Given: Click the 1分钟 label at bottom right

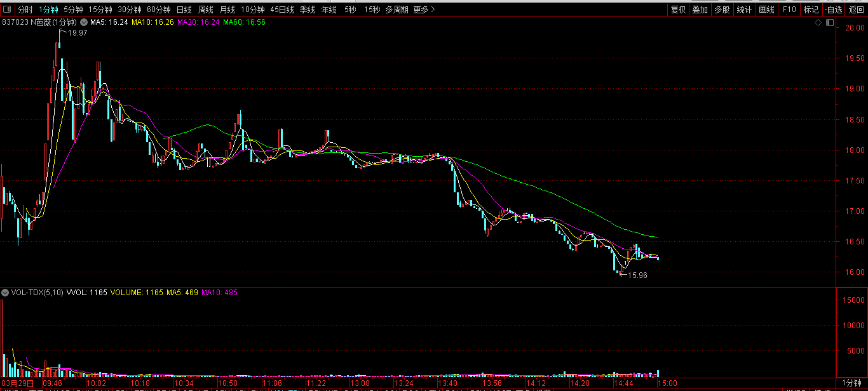Looking at the screenshot, I should coord(851,383).
